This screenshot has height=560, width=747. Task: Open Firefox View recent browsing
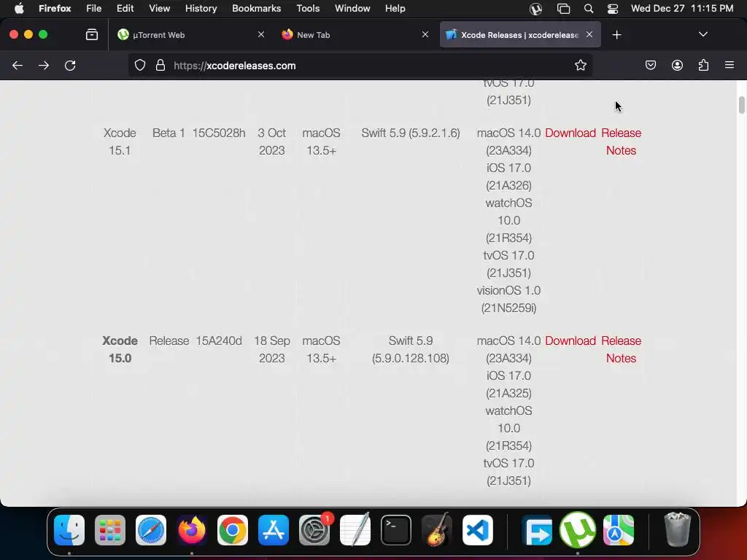click(x=91, y=35)
